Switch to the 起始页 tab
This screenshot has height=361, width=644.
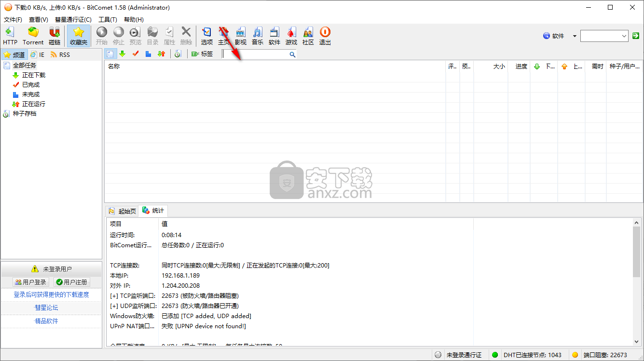(122, 211)
